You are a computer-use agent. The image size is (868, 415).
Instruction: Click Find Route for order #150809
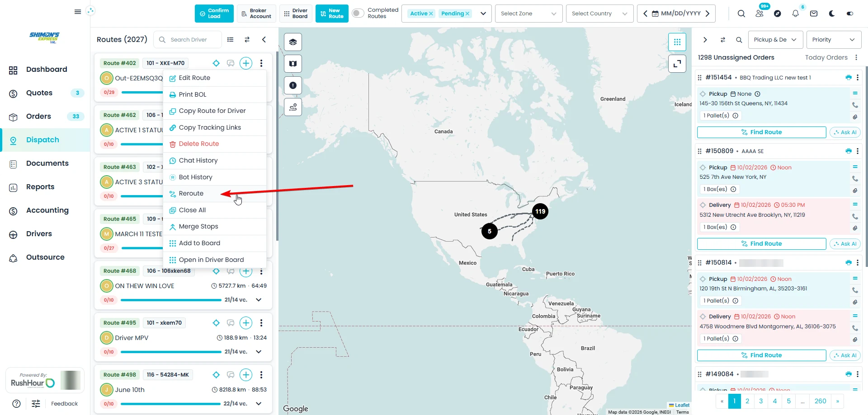click(761, 244)
